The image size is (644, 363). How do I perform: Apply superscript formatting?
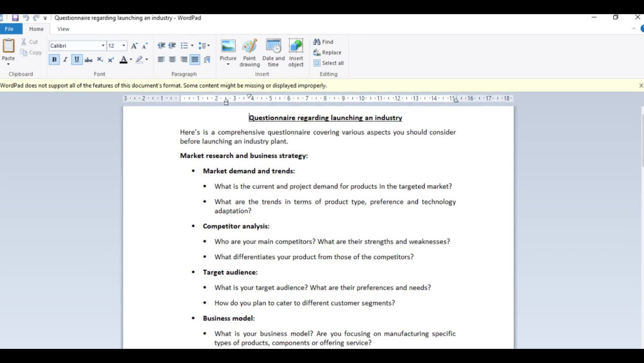pyautogui.click(x=111, y=59)
